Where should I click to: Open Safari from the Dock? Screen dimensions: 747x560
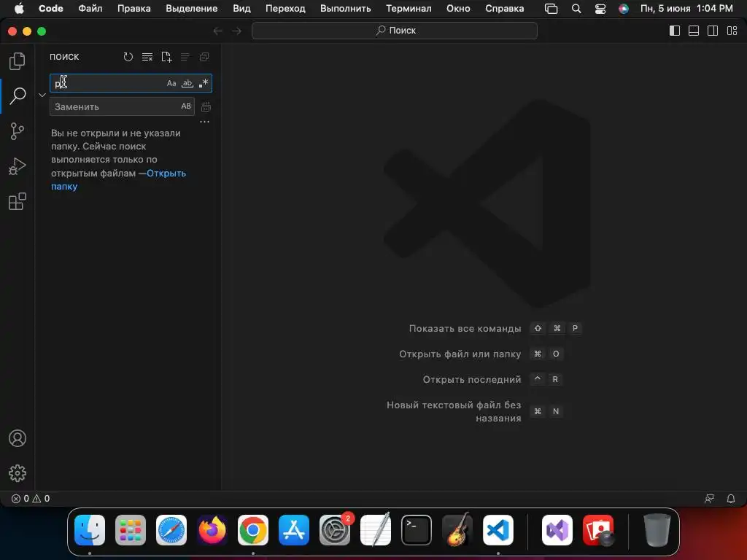(171, 530)
